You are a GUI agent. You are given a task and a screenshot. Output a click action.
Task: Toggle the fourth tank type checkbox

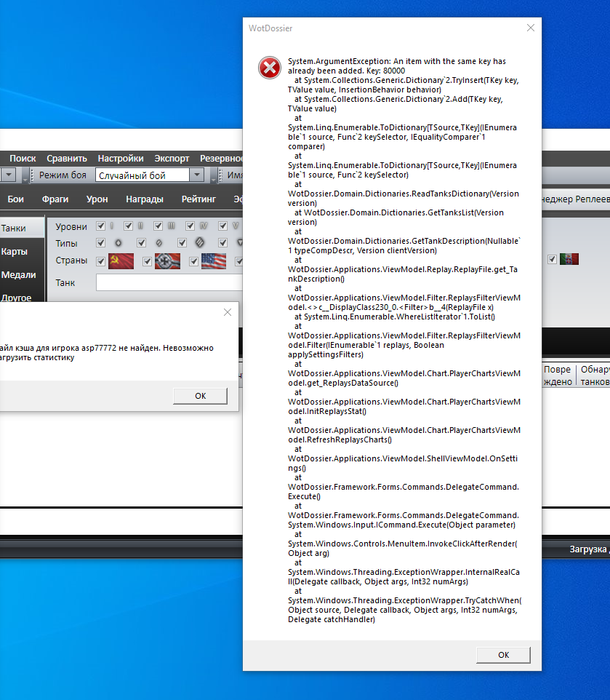pos(223,243)
